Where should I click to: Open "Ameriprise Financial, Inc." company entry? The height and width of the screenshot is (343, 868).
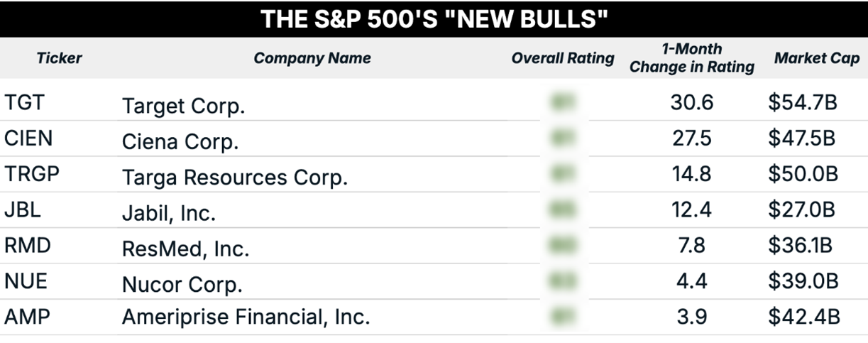pos(246,317)
